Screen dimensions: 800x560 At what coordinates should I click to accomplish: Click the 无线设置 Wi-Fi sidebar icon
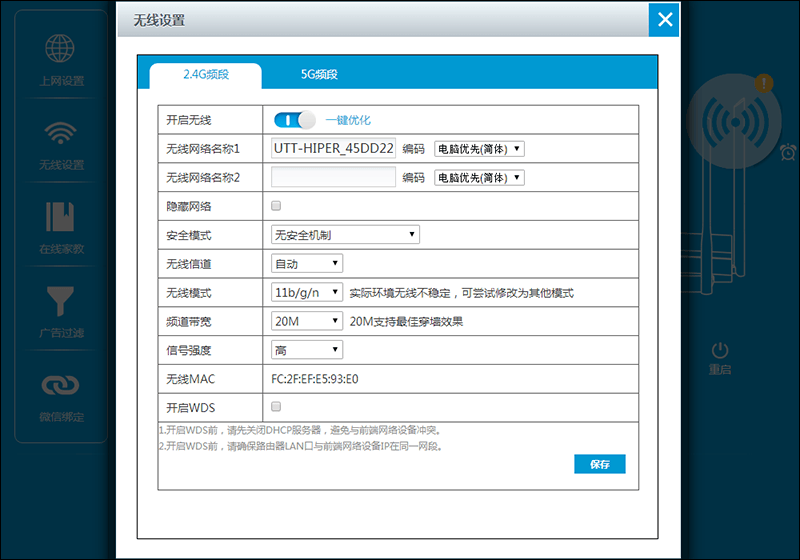click(61, 133)
